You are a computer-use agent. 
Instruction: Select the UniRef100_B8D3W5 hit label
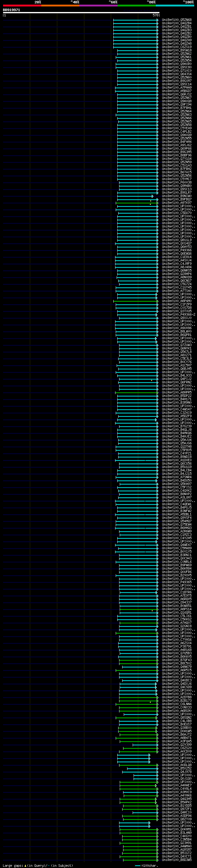pos(177,860)
